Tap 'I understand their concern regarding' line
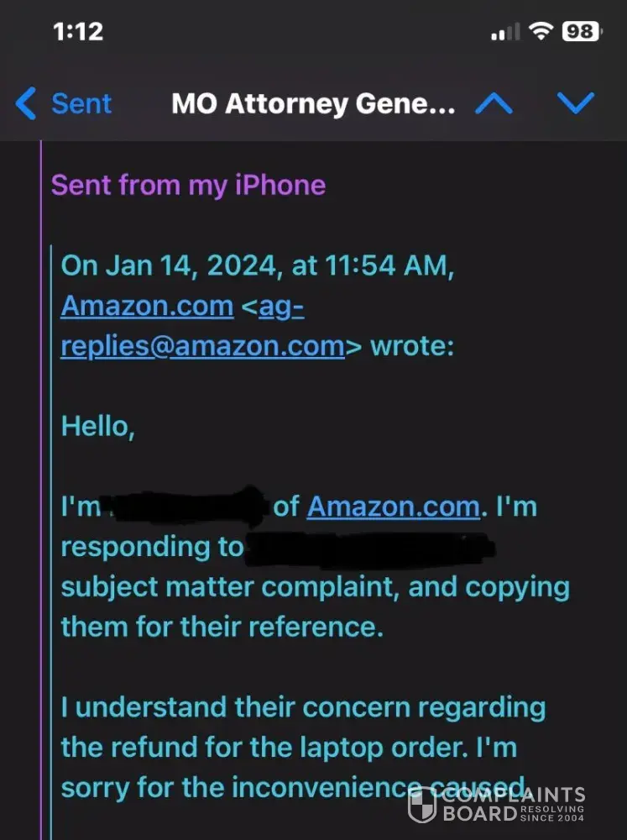 click(303, 707)
